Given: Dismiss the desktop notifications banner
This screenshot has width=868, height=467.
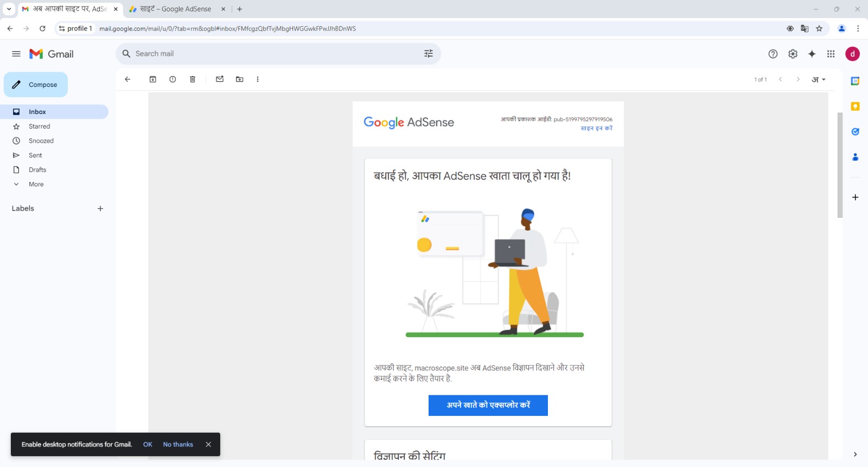Looking at the screenshot, I should (x=208, y=444).
